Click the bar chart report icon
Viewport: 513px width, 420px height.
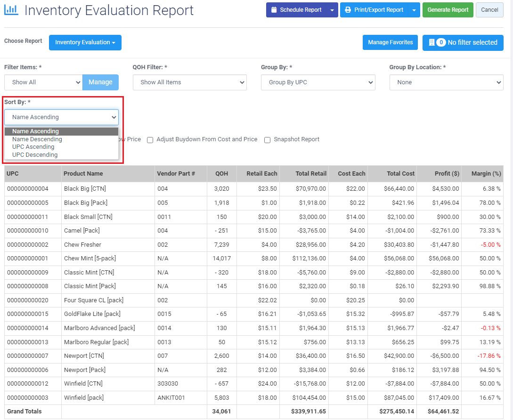tap(11, 10)
